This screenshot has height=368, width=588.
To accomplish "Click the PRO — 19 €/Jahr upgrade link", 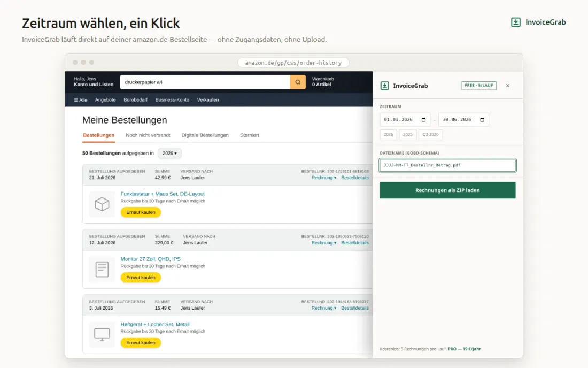I will [464, 349].
